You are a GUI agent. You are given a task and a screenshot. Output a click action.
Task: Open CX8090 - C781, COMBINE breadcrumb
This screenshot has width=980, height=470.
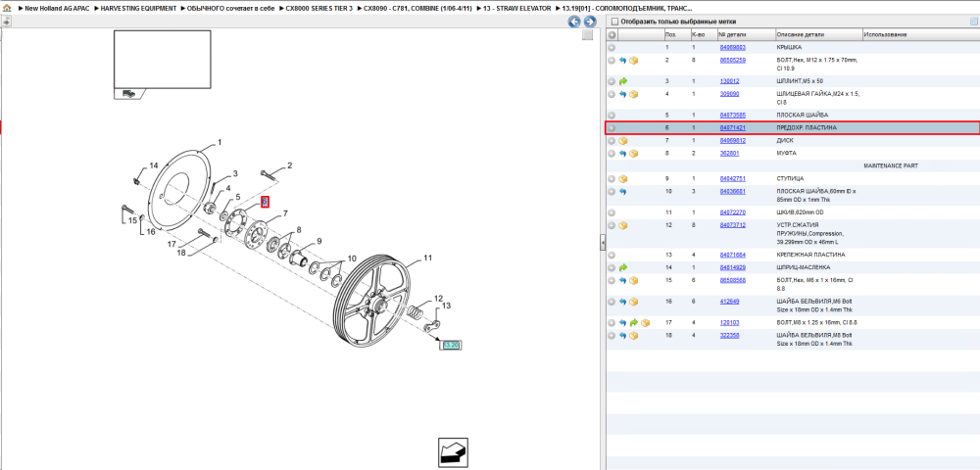pos(417,10)
